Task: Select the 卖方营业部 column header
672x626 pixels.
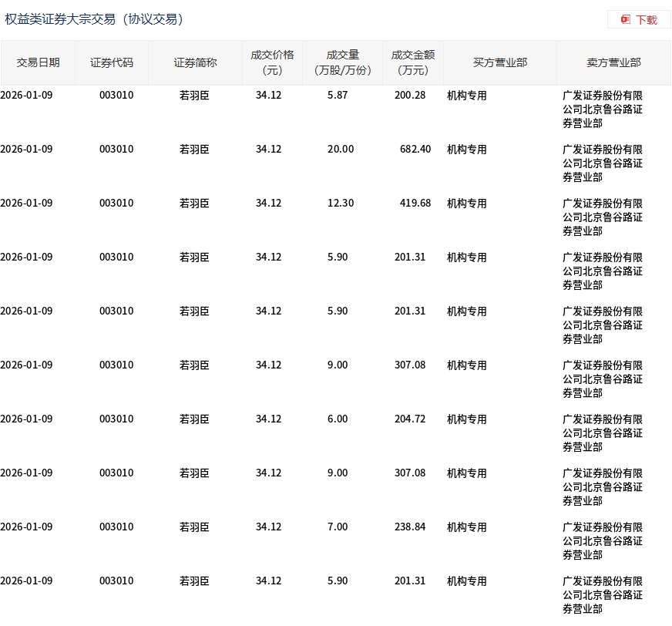Action: (x=613, y=62)
